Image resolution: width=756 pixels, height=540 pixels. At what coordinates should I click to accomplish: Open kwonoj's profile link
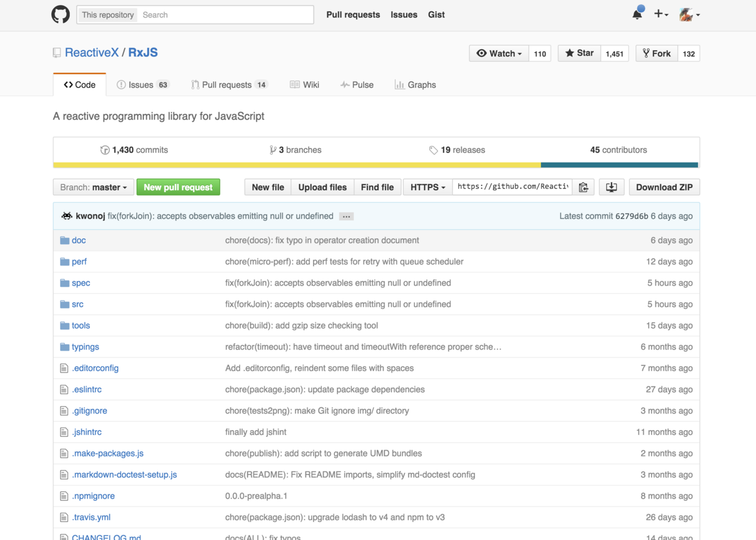coord(91,216)
